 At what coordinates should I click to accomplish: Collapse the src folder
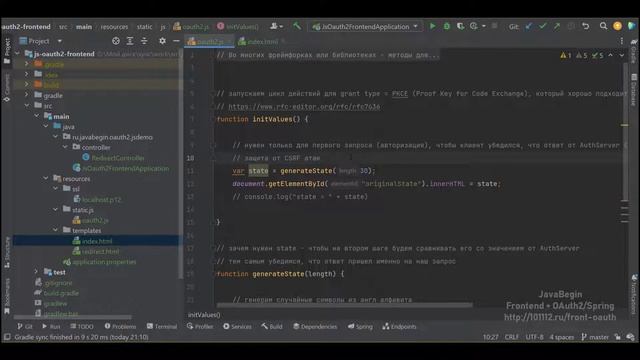click(27, 105)
